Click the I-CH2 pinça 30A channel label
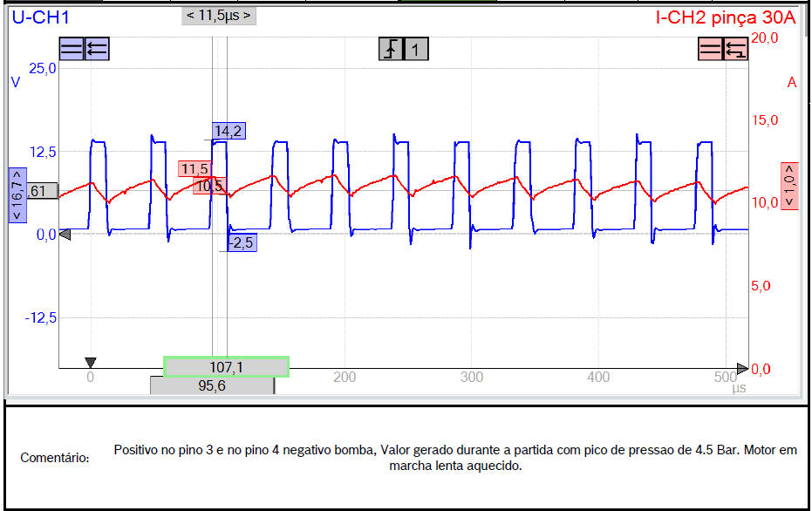Image resolution: width=812 pixels, height=511 pixels. [x=725, y=17]
